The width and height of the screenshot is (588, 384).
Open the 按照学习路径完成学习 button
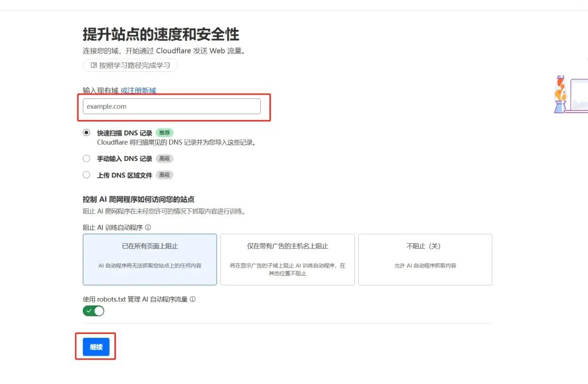(130, 65)
